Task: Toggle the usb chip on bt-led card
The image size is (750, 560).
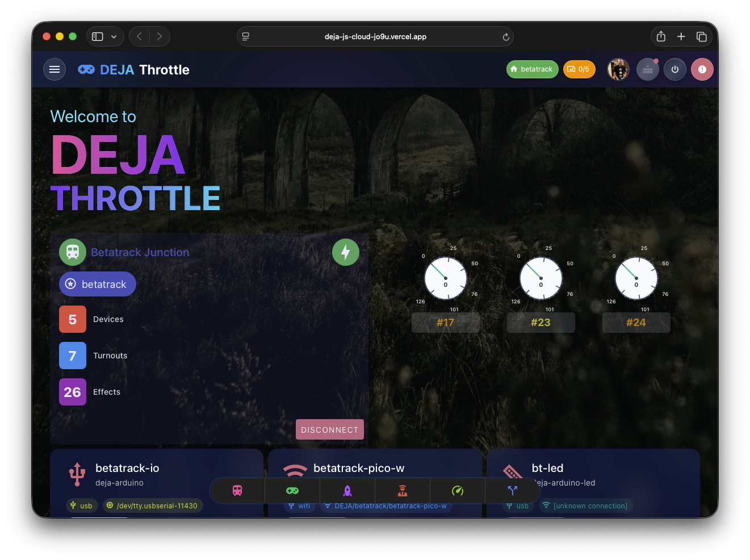Action: tap(518, 505)
